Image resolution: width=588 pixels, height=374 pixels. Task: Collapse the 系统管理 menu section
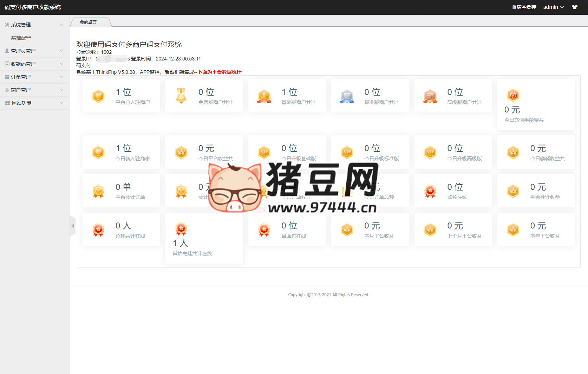tap(61, 24)
